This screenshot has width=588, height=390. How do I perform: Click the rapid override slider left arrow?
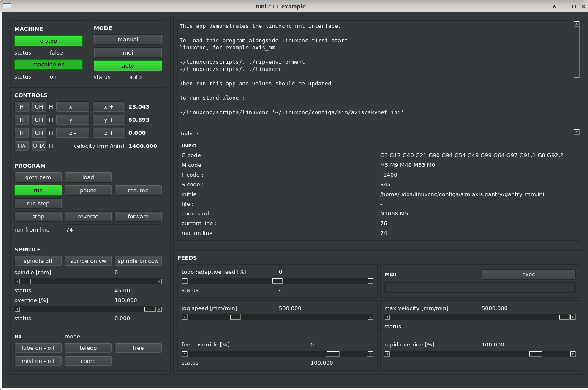click(x=387, y=354)
